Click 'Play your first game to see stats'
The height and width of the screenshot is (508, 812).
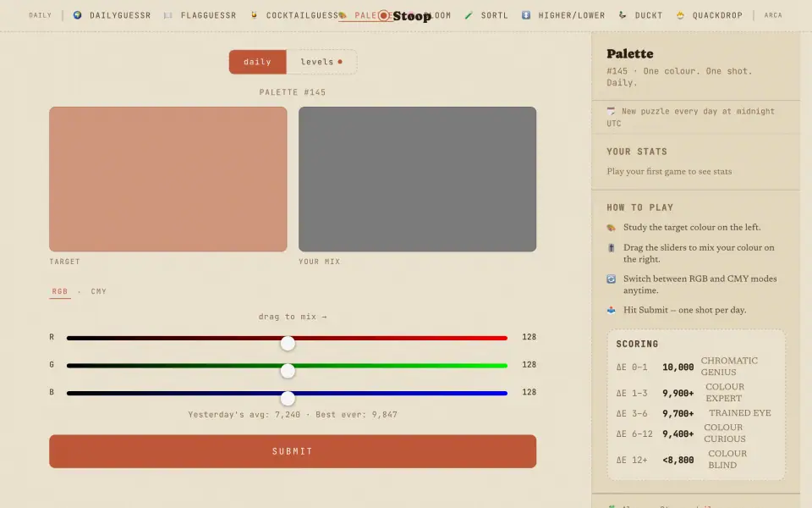[669, 172]
